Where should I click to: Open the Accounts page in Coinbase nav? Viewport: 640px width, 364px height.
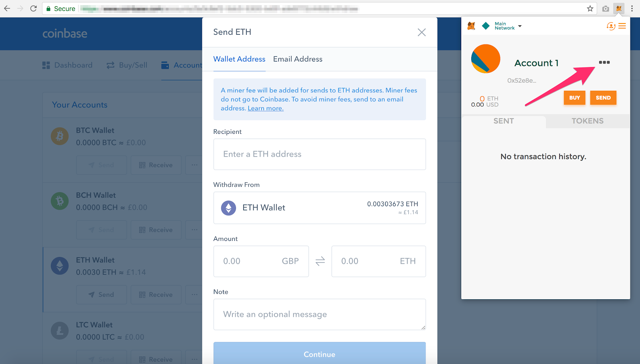click(182, 65)
